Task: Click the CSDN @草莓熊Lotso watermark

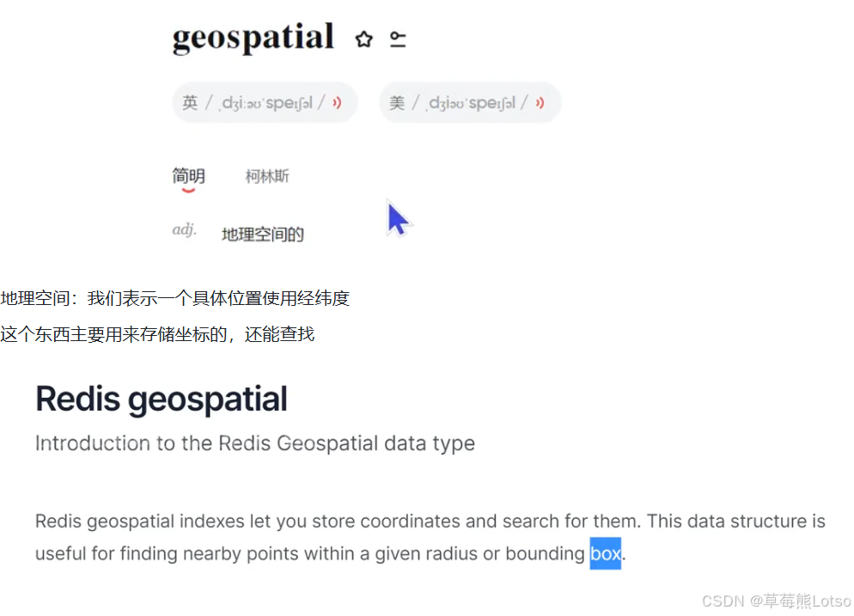Action: [x=776, y=601]
